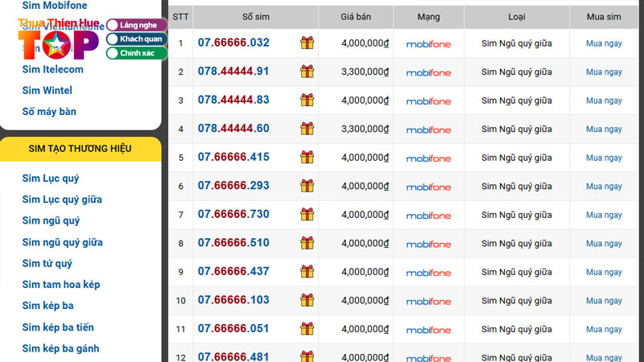Select Sim Wintel in sidebar

[47, 90]
